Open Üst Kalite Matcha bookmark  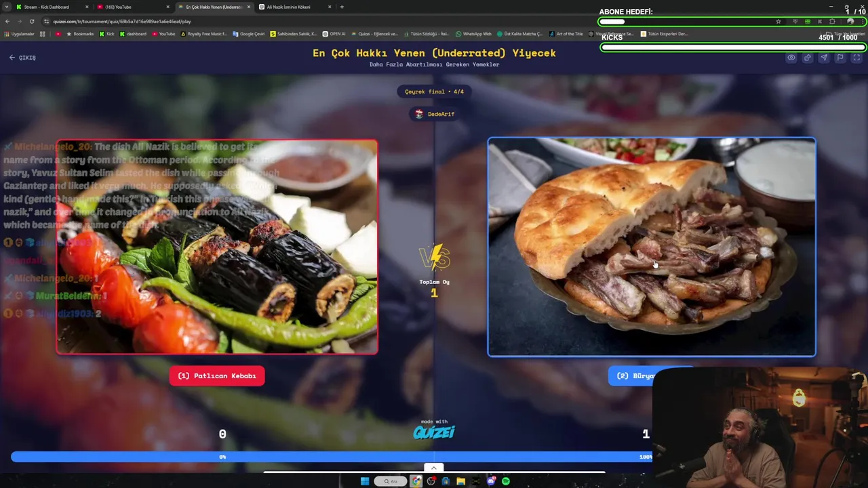519,34
